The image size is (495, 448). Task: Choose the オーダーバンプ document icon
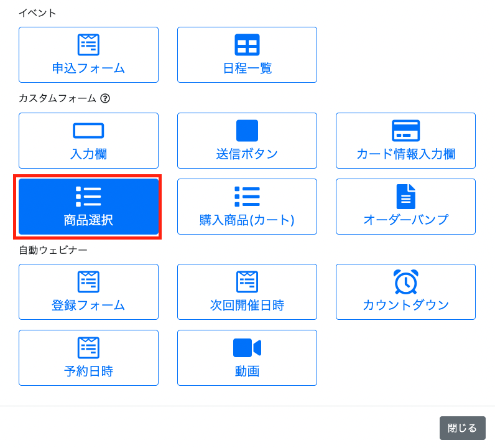[405, 197]
